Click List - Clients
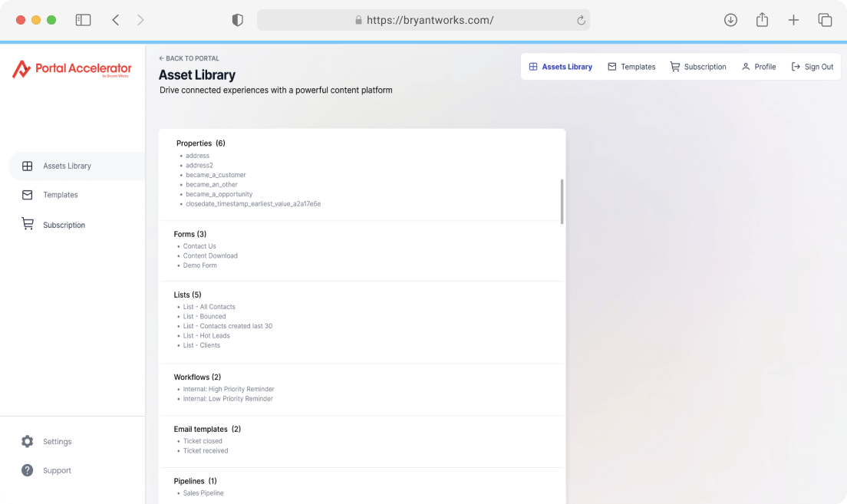The image size is (847, 504). 202,346
